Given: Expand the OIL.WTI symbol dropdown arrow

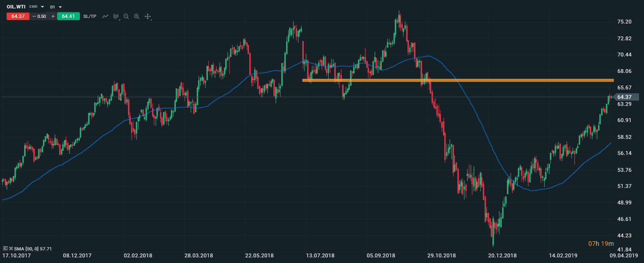Looking at the screenshot, I should (42, 7).
